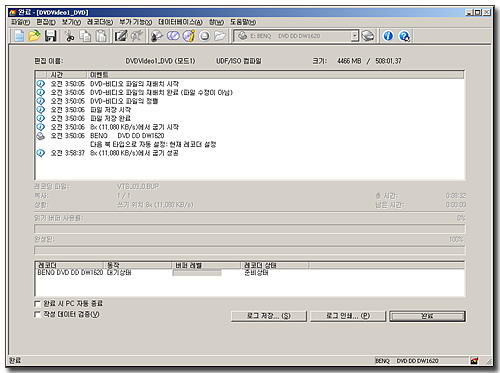Click the '완료' button at bottom right
The image size is (500, 373).
(427, 316)
